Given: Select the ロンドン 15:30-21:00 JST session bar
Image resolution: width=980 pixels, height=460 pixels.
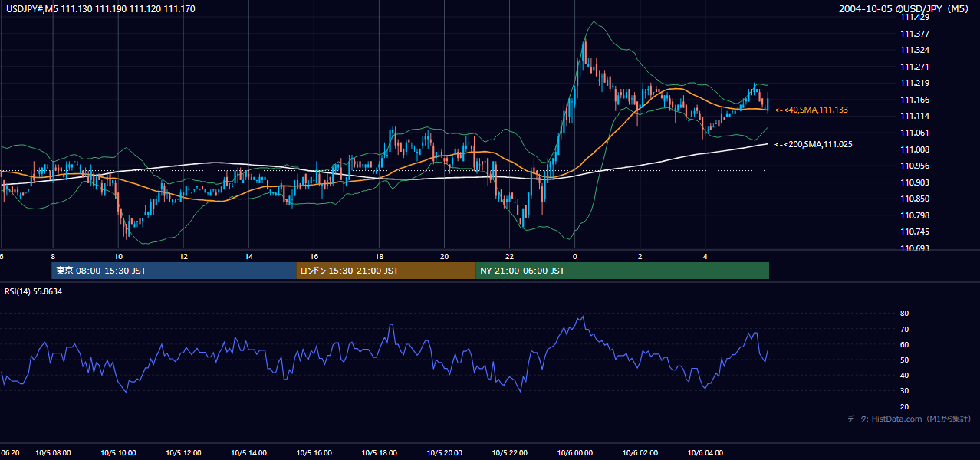Looking at the screenshot, I should tap(386, 271).
